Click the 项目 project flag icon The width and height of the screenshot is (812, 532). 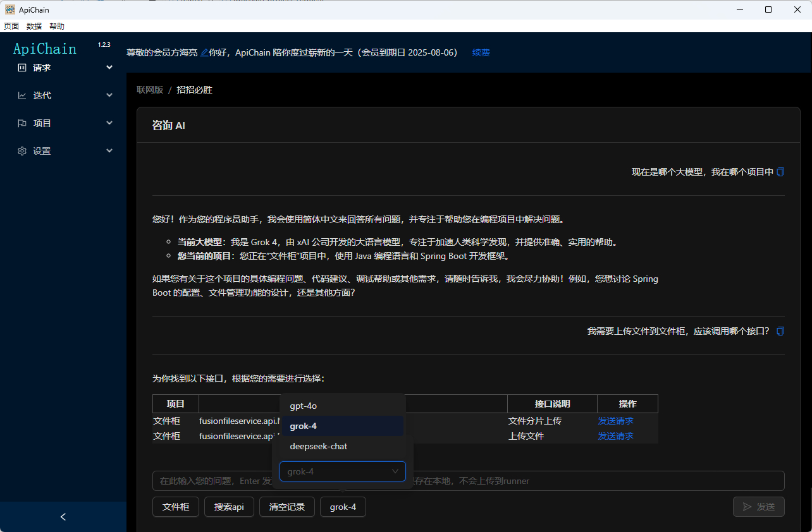coord(22,123)
